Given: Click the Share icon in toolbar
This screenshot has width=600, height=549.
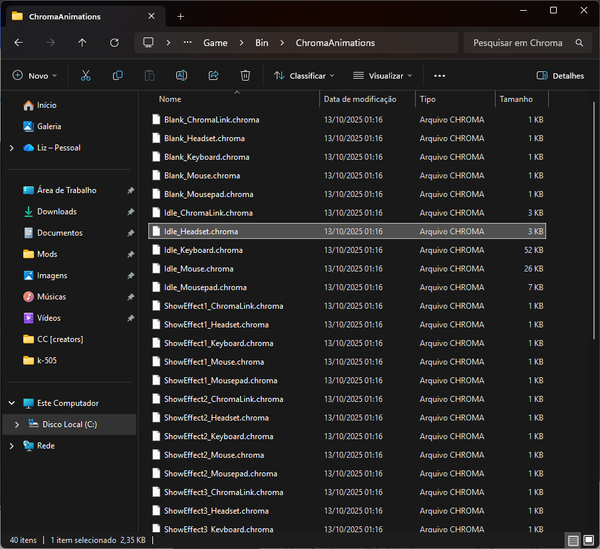Looking at the screenshot, I should pyautogui.click(x=213, y=75).
